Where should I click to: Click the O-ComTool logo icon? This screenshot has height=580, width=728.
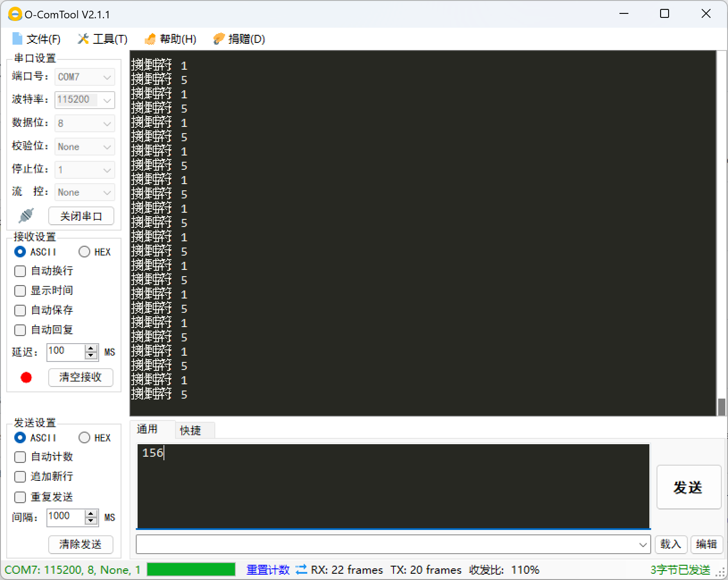click(15, 14)
